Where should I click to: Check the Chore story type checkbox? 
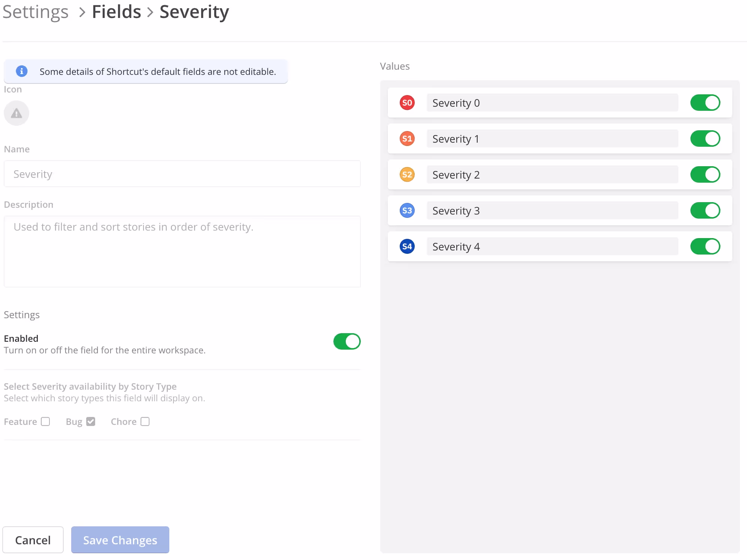click(x=145, y=421)
